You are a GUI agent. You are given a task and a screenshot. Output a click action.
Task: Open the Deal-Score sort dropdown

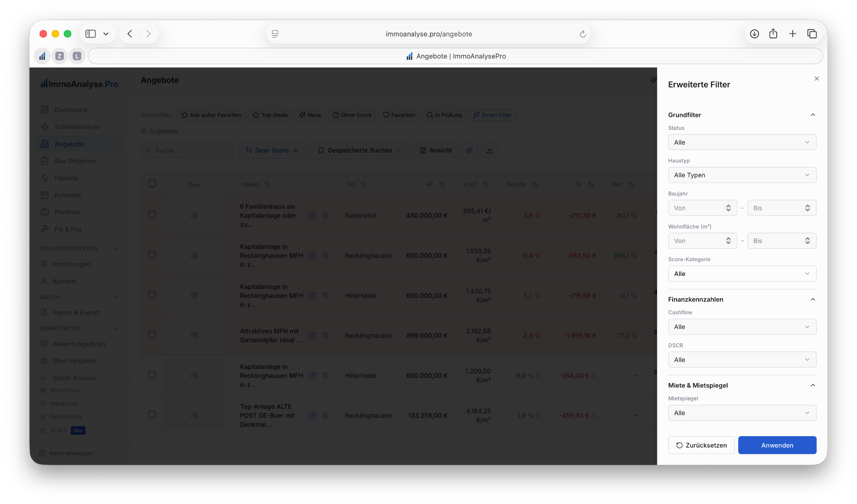tap(272, 150)
